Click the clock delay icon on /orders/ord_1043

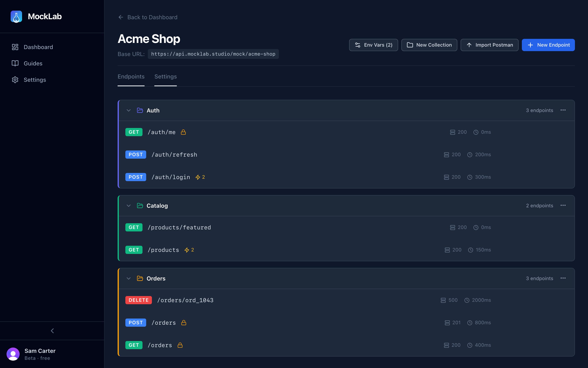click(467, 300)
